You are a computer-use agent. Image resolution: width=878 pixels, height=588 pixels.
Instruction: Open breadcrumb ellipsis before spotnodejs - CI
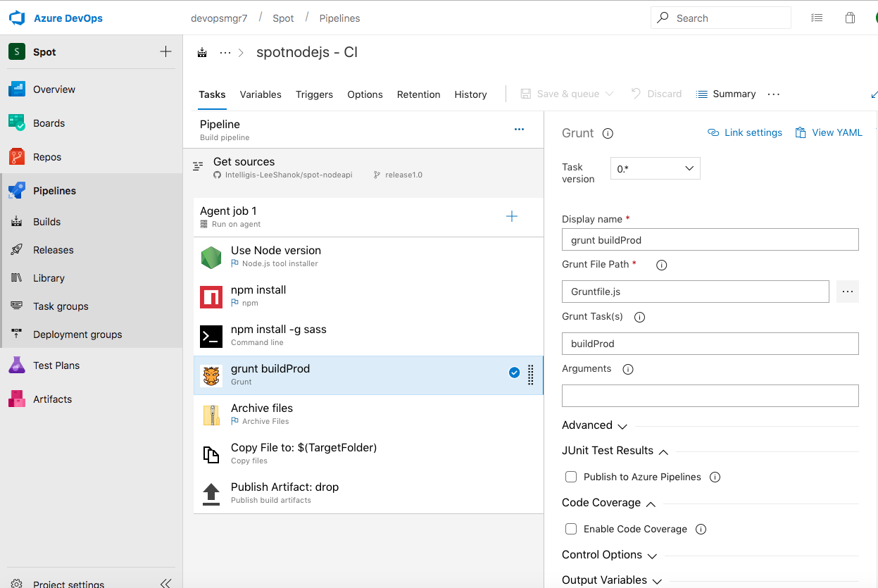pos(225,53)
